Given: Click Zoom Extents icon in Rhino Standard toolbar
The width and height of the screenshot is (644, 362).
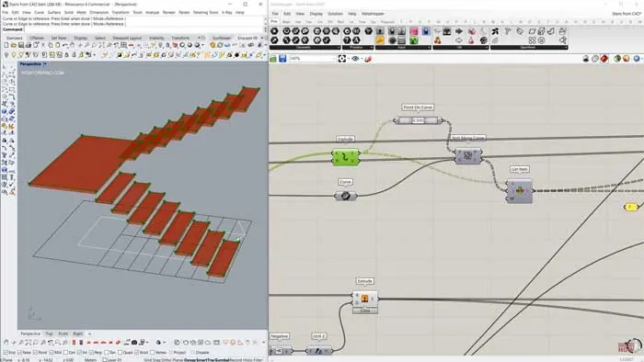Looking at the screenshot, I should click(101, 45).
